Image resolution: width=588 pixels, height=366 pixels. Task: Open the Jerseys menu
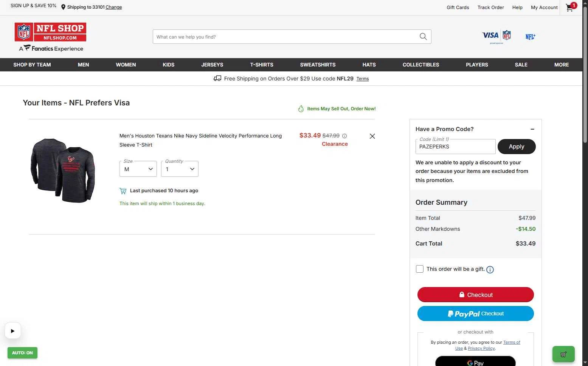point(212,65)
